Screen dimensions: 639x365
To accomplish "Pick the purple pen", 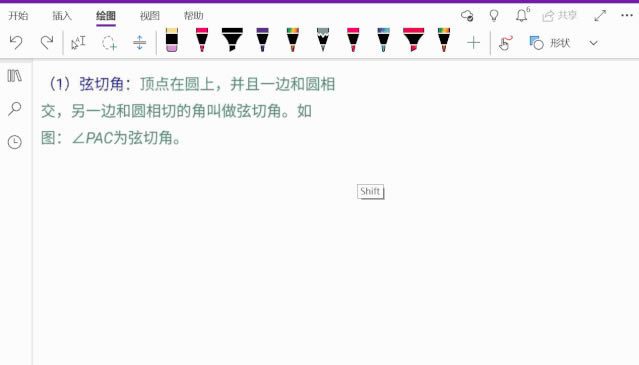I will coord(262,40).
